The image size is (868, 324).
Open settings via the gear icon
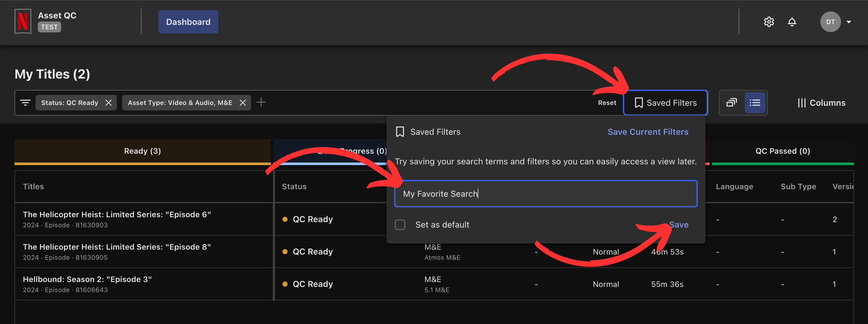click(x=769, y=22)
